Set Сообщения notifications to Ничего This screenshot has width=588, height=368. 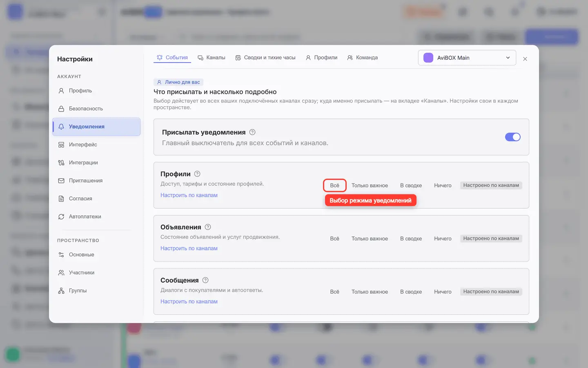(443, 292)
